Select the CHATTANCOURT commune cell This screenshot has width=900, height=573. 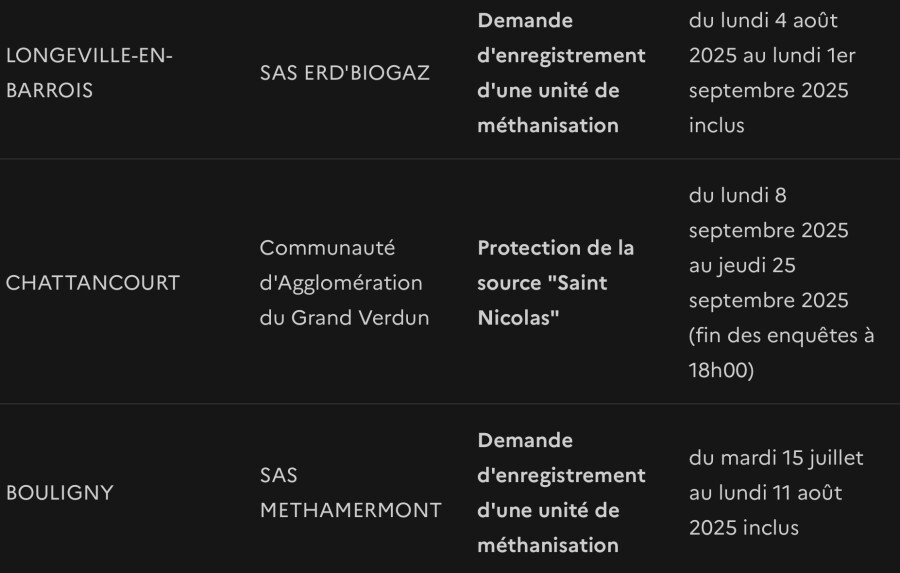(92, 283)
